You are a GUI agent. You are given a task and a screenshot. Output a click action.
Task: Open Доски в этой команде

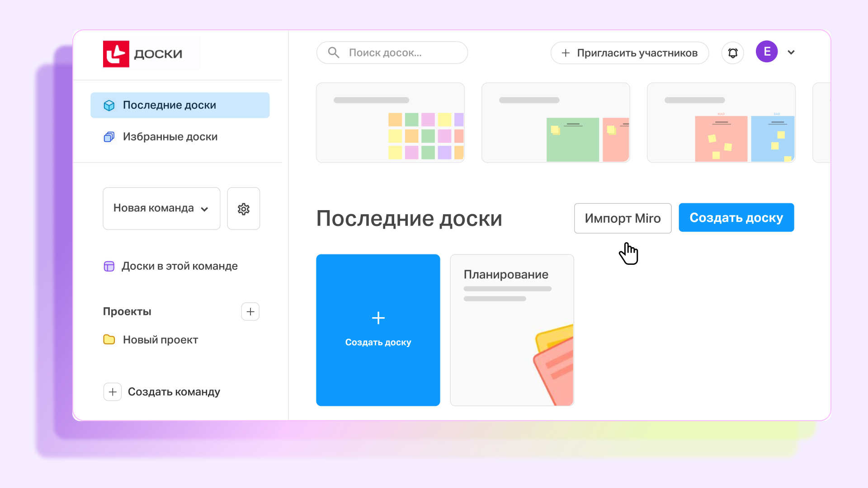(179, 266)
